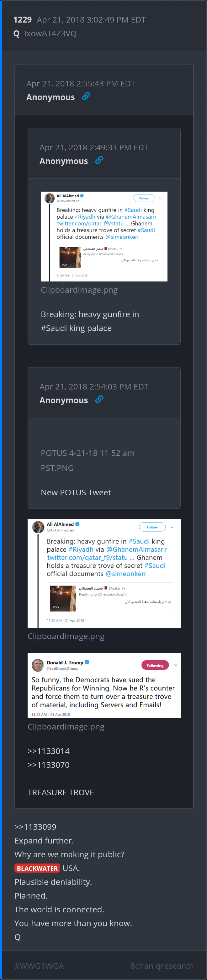Click link icon beside 2:54:03 PM Anonymous
The height and width of the screenshot is (980, 207).
point(99,400)
